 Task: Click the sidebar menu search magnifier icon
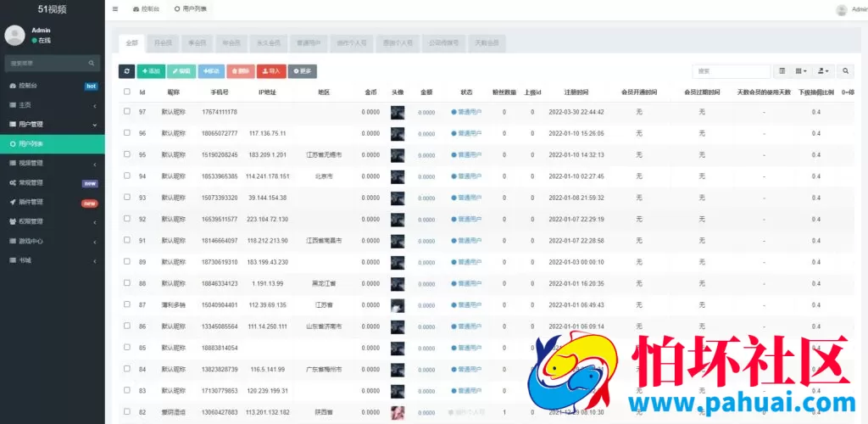coord(92,63)
